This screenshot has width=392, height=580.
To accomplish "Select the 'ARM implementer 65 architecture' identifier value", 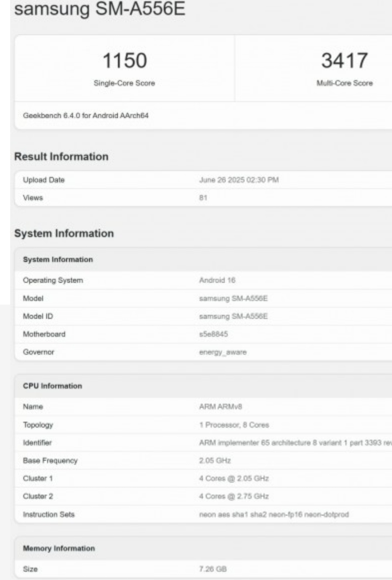I will tap(295, 443).
